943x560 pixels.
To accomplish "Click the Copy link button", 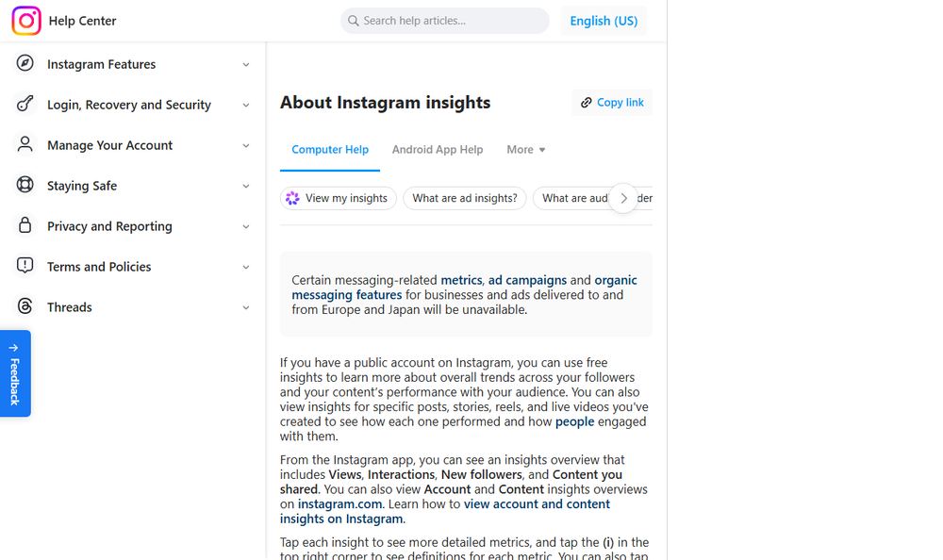I will [612, 103].
